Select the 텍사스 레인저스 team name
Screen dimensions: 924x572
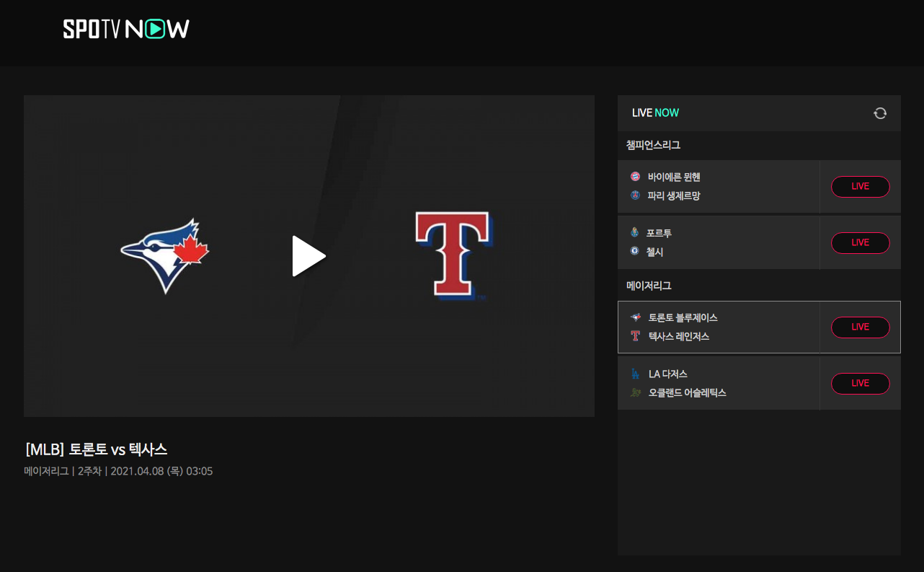[679, 336]
